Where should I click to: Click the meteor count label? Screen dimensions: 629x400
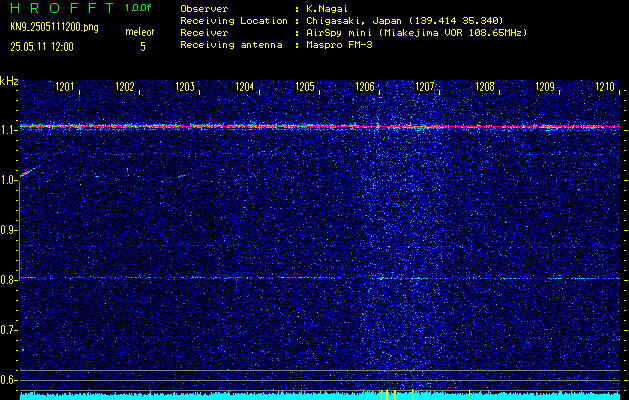pyautogui.click(x=140, y=32)
